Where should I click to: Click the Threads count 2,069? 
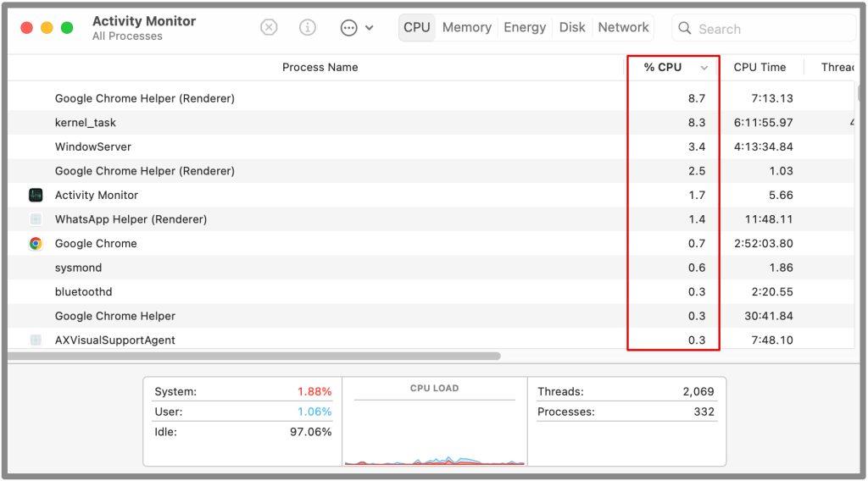pyautogui.click(x=698, y=391)
